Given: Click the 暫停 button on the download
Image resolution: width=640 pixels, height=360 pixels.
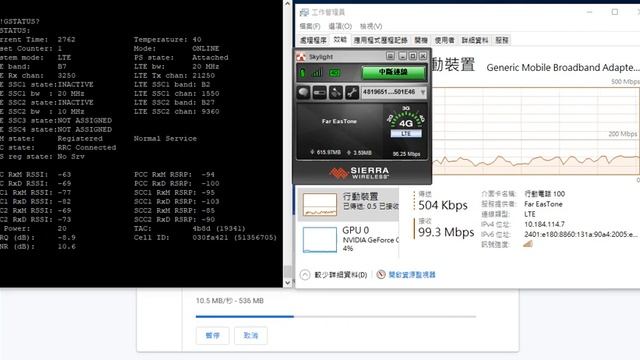Looking at the screenshot, I should coord(212,336).
